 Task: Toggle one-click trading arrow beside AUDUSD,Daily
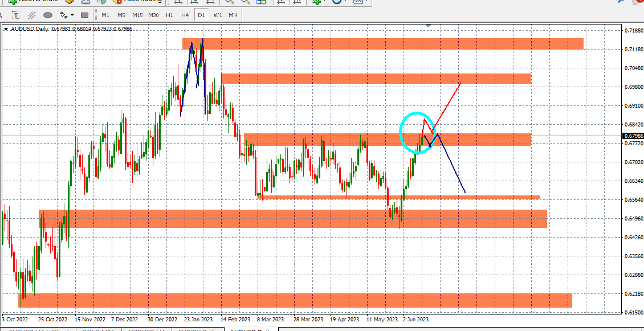[x=6, y=29]
